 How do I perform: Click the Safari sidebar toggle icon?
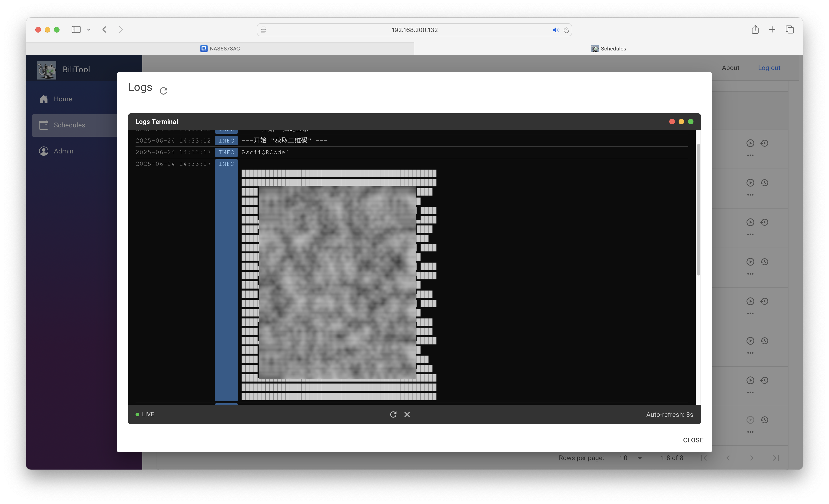pyautogui.click(x=76, y=30)
